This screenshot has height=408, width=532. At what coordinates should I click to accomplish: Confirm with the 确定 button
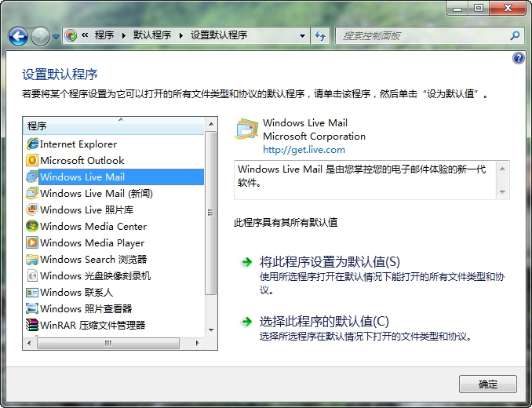pos(488,384)
